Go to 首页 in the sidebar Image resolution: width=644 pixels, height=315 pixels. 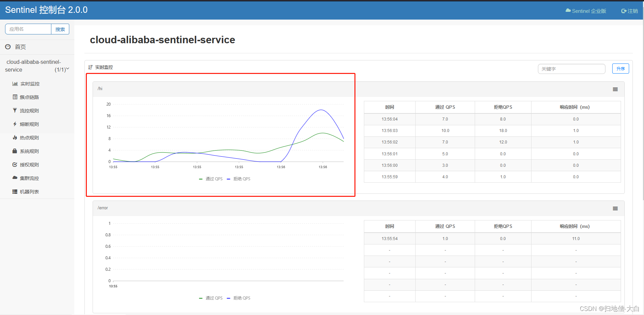point(20,47)
